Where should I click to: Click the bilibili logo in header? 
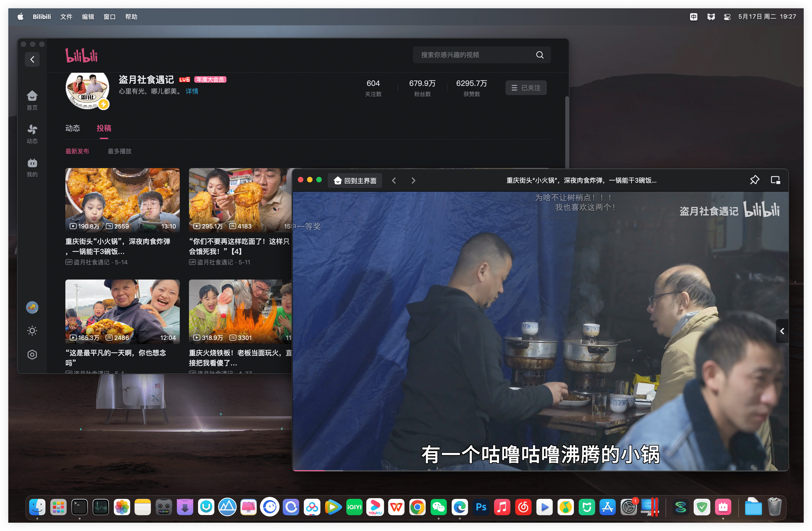[81, 55]
